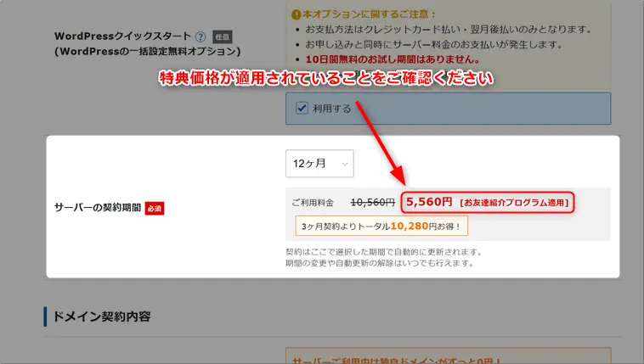Click the discounted 5,560円 price
Viewport: 644px width, 364px height.
pos(429,202)
